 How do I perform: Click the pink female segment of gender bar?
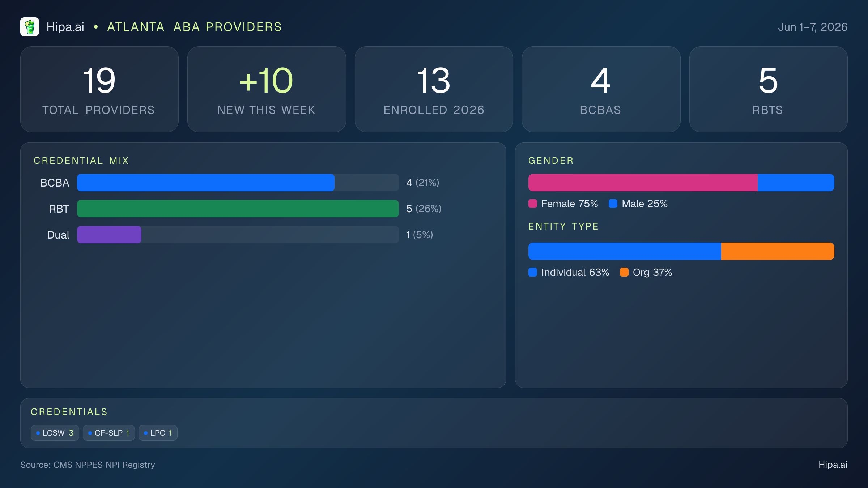click(x=643, y=183)
